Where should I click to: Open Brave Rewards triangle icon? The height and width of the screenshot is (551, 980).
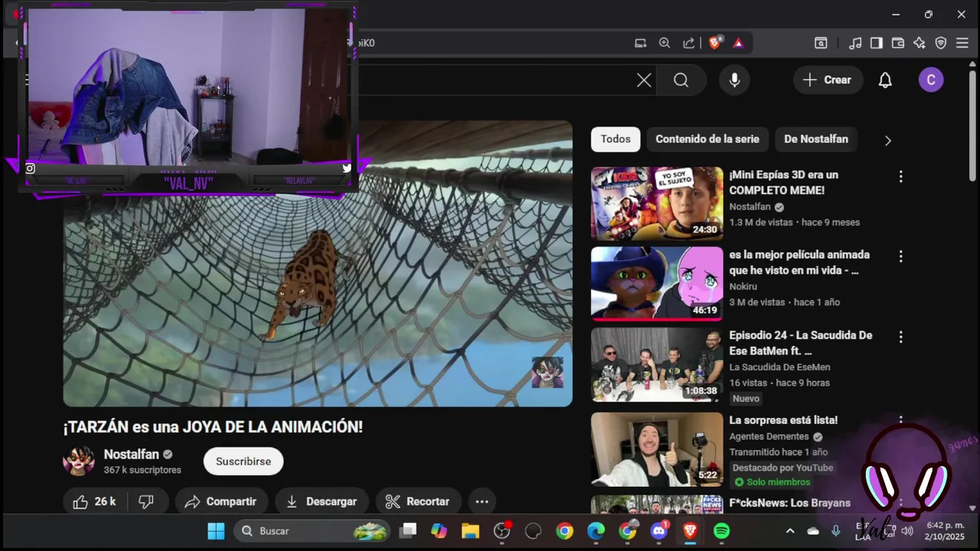[738, 43]
